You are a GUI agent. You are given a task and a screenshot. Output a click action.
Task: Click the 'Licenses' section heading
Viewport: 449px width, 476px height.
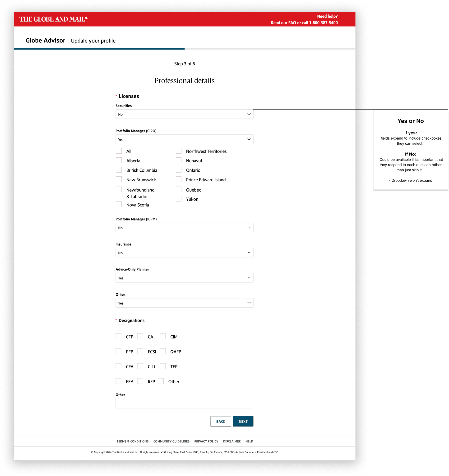click(x=129, y=96)
